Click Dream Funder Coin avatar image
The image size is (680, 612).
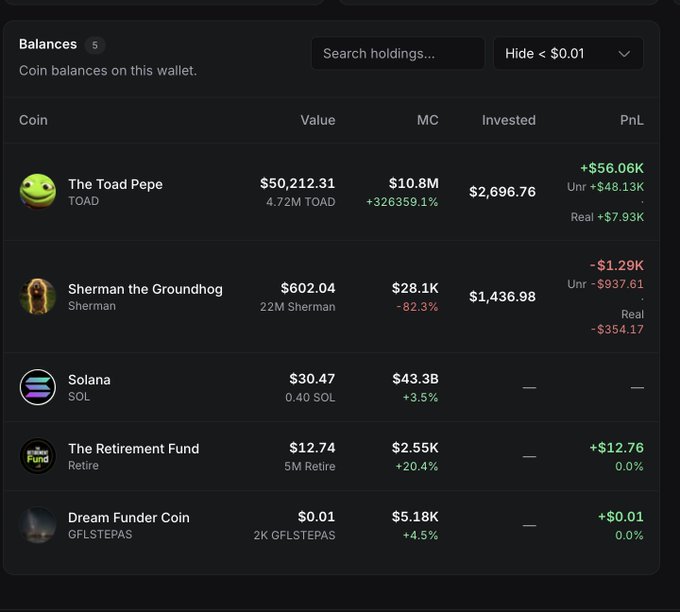tap(38, 525)
